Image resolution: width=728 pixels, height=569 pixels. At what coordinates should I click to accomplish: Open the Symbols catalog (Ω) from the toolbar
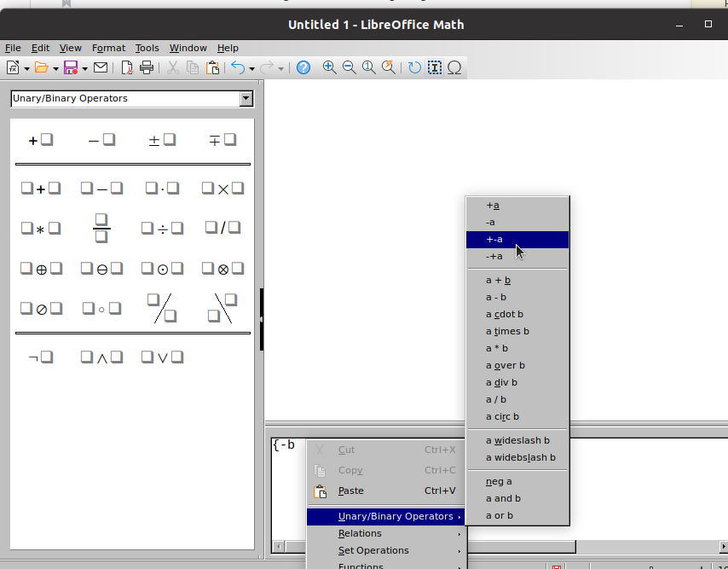click(454, 67)
